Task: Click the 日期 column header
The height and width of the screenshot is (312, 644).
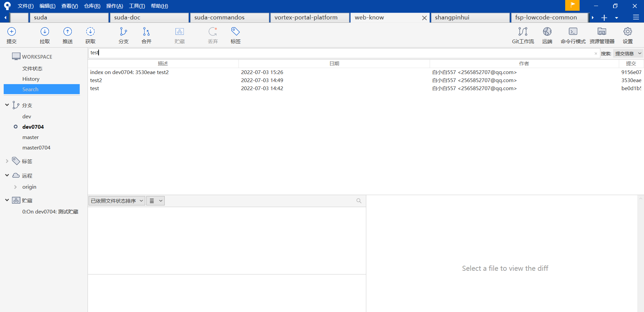Action: coord(334,63)
